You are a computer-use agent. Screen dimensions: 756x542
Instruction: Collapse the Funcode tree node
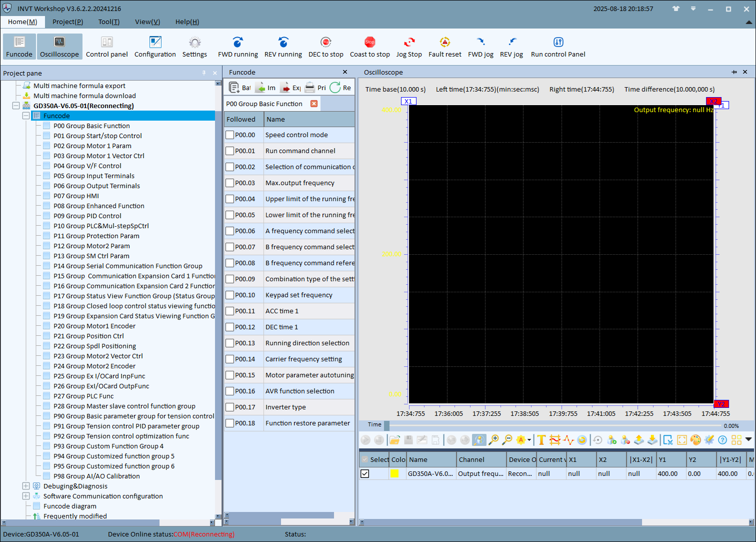26,116
